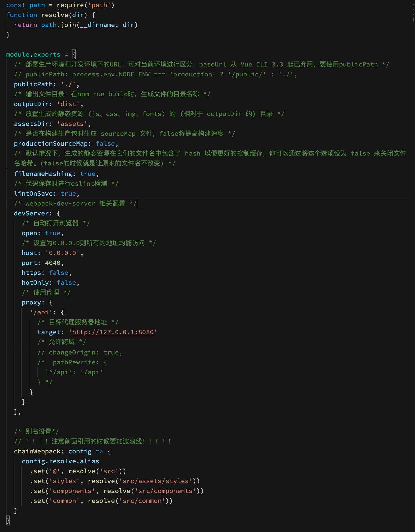Click the 'https: false' line
This screenshot has height=532, width=415.
pos(47,273)
